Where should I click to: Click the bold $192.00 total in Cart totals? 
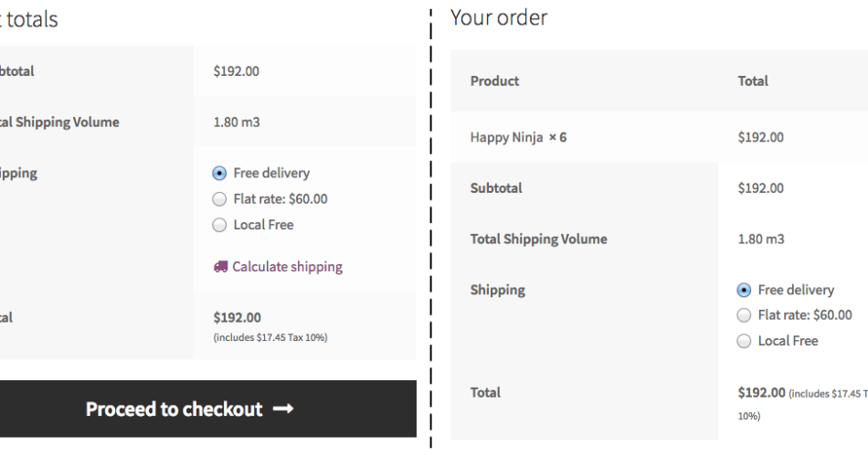(237, 318)
